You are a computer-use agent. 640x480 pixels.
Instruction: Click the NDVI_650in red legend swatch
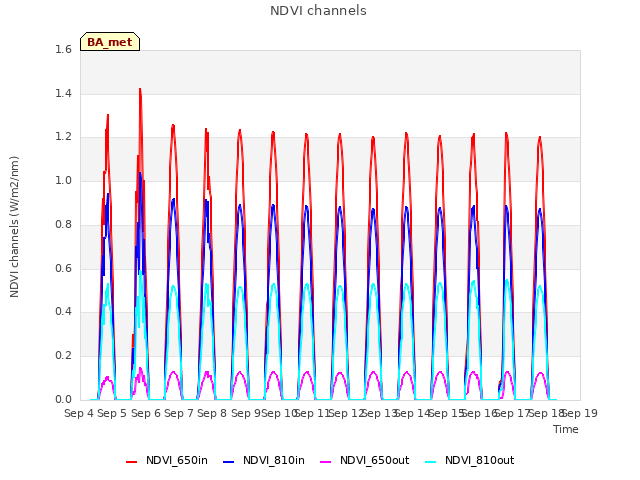click(x=131, y=461)
